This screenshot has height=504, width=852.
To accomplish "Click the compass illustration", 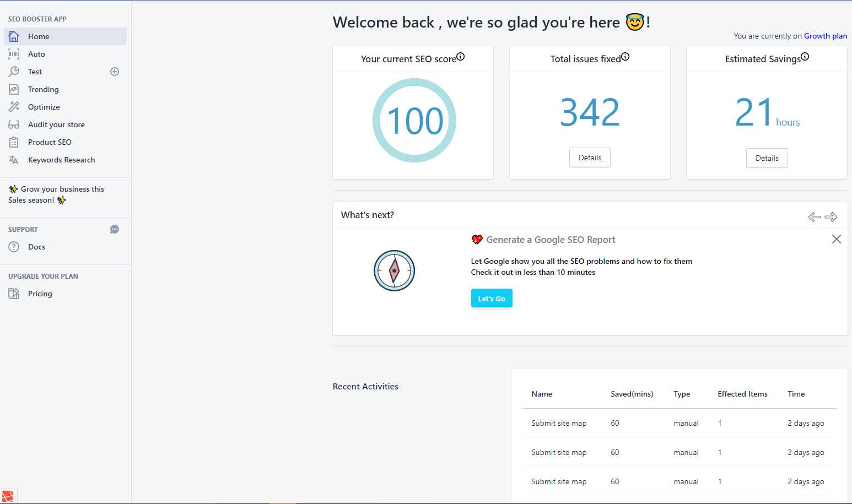I will (394, 270).
